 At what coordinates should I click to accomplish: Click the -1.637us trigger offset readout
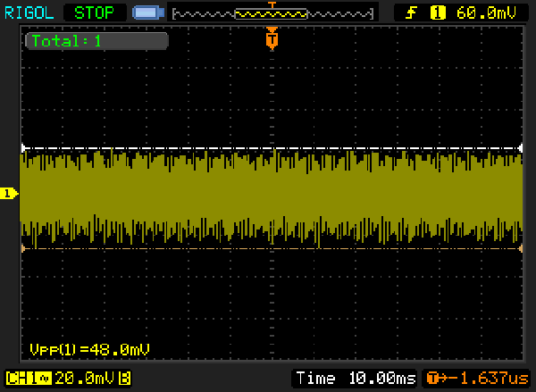[477, 379]
